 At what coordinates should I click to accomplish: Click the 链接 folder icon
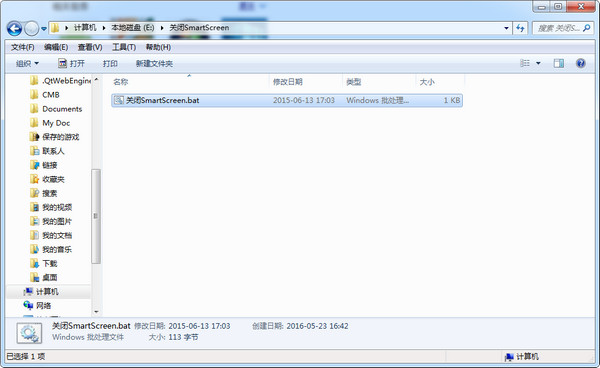(x=34, y=165)
